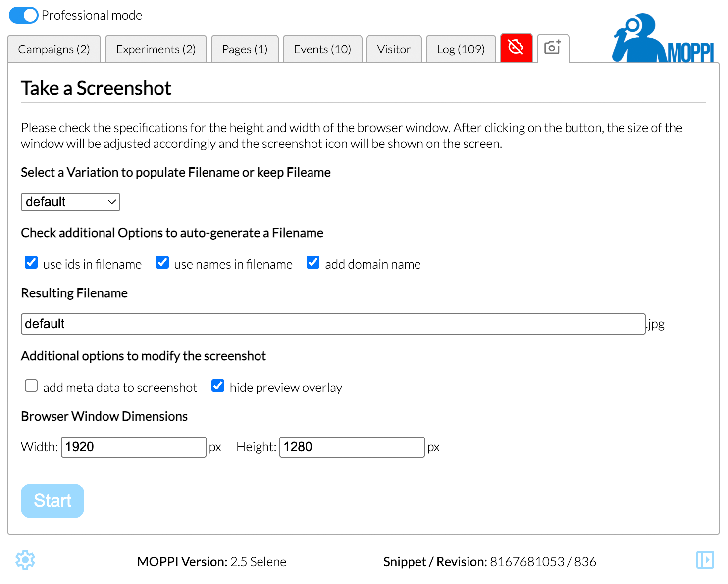This screenshot has width=728, height=584.
Task: Focus the Width input field
Action: (x=133, y=447)
